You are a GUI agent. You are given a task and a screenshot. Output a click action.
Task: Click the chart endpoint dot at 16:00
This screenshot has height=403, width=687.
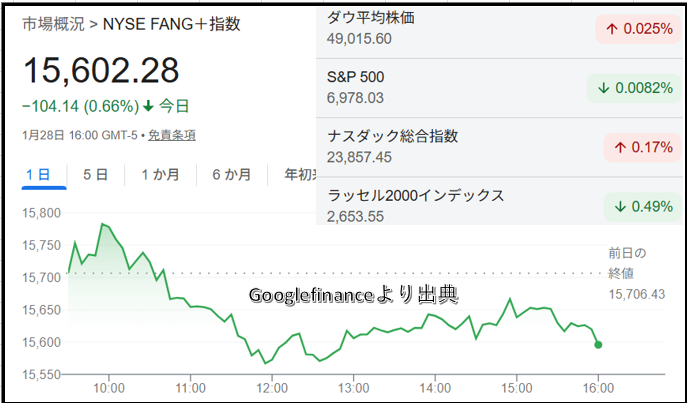pyautogui.click(x=598, y=345)
